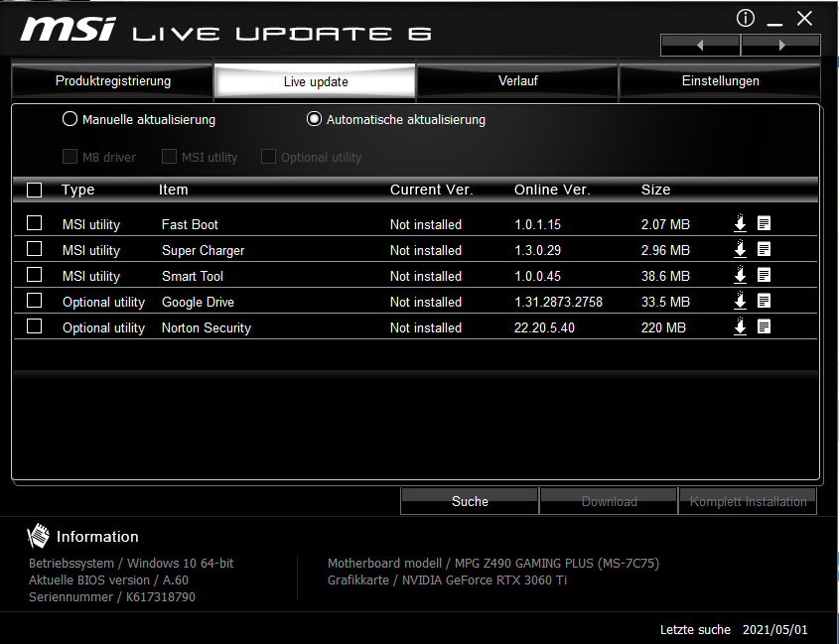Open the info document icon for Smart Tool

point(765,275)
